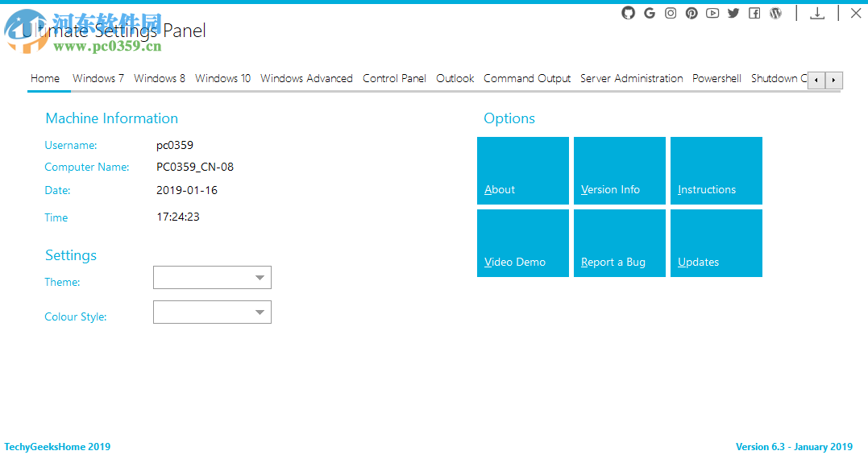868x455 pixels.
Task: Open the Control Panel tab
Action: [394, 78]
